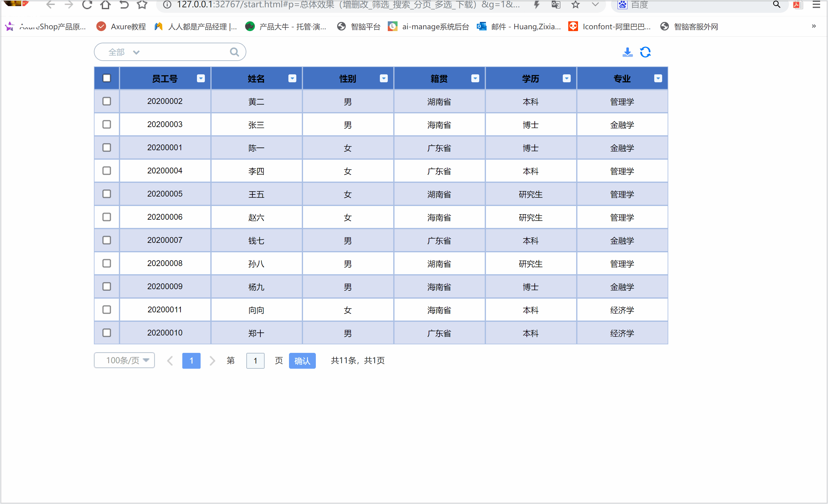This screenshot has width=828, height=504.
Task: Click the translate icon in the address bar
Action: [556, 5]
